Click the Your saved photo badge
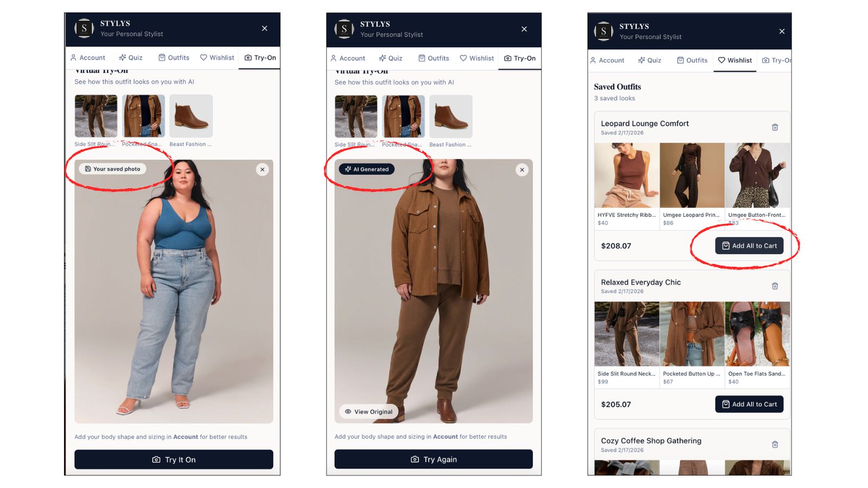 click(x=113, y=169)
